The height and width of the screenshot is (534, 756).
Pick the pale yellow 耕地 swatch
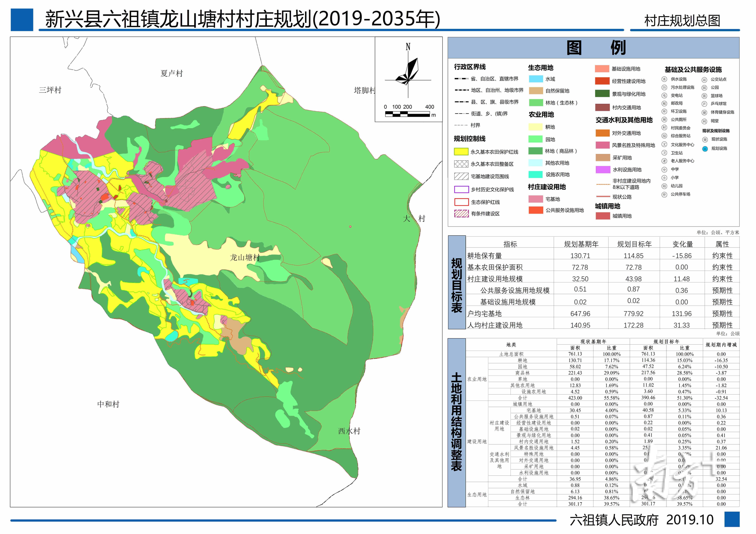click(x=536, y=127)
